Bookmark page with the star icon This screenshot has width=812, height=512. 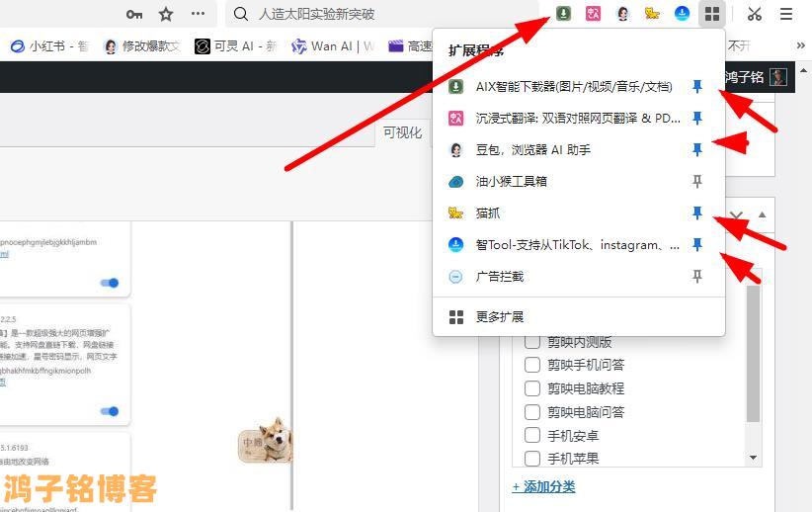pyautogui.click(x=166, y=14)
